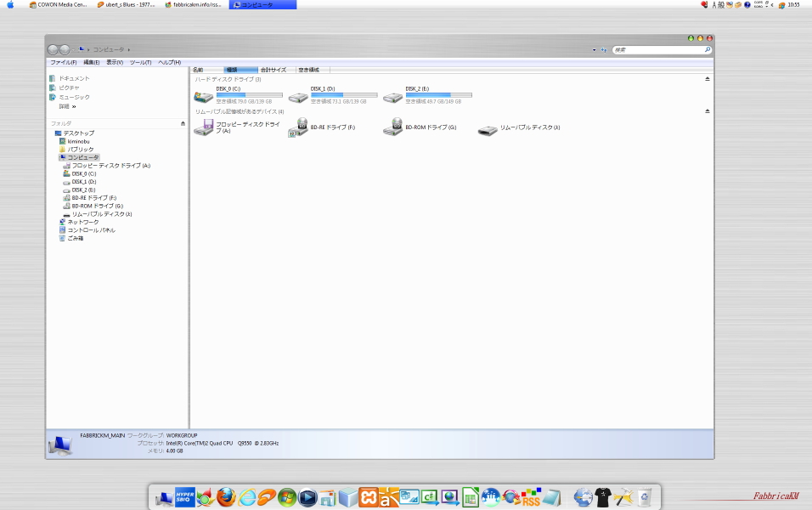The width and height of the screenshot is (812, 510).
Task: Open the ファイル(F) menu
Action: pyautogui.click(x=63, y=62)
